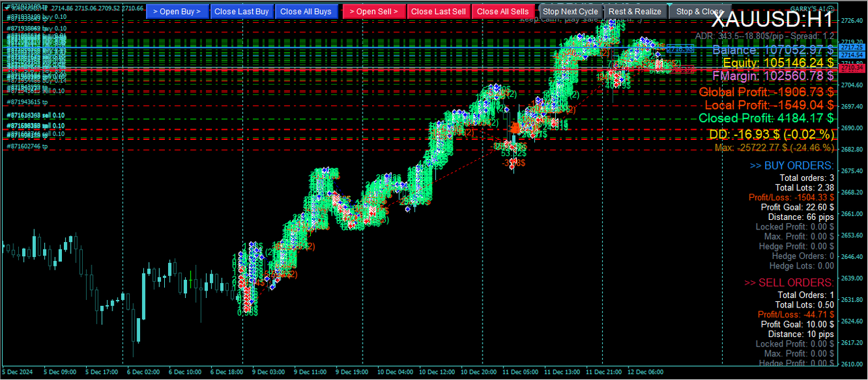The image size is (868, 380).
Task: Click order label #871602746 tp
Action: (x=28, y=146)
